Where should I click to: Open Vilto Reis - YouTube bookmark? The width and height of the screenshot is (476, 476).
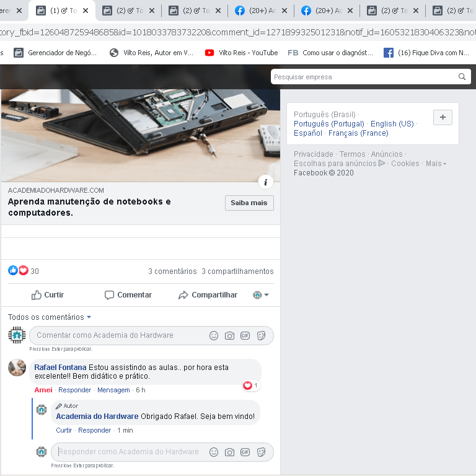click(241, 53)
